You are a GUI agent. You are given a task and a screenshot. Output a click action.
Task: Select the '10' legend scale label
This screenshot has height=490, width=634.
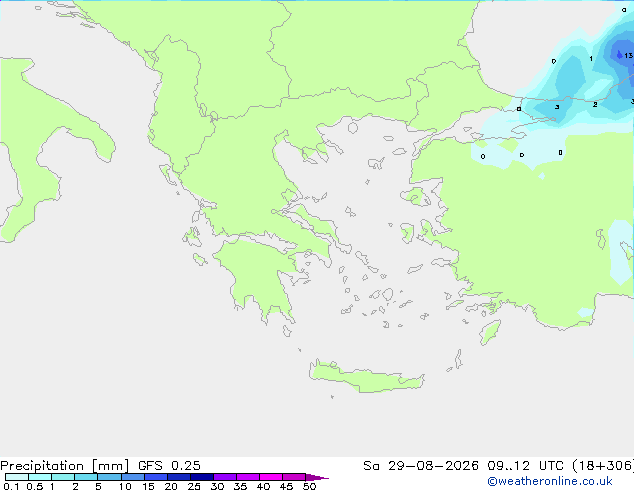tap(125, 486)
